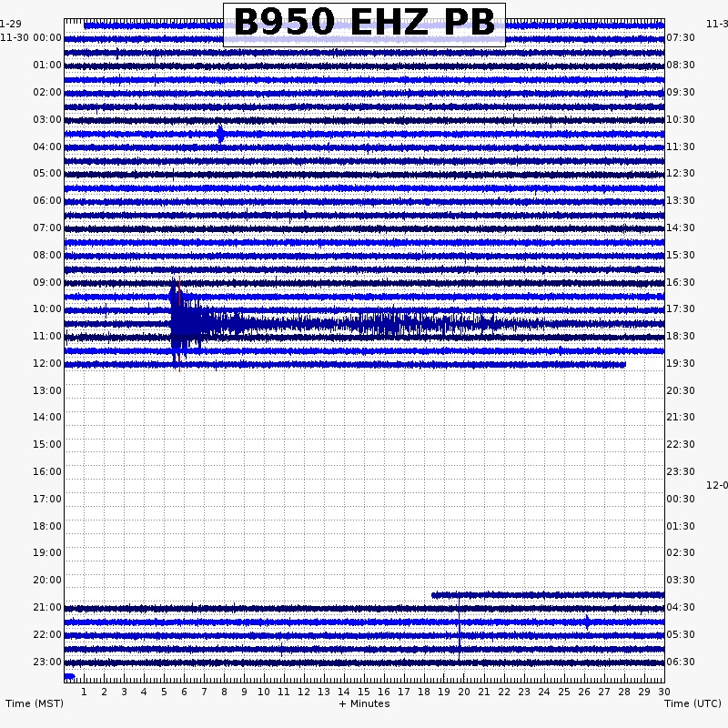Click the 14:00 MST row label

pos(47,417)
